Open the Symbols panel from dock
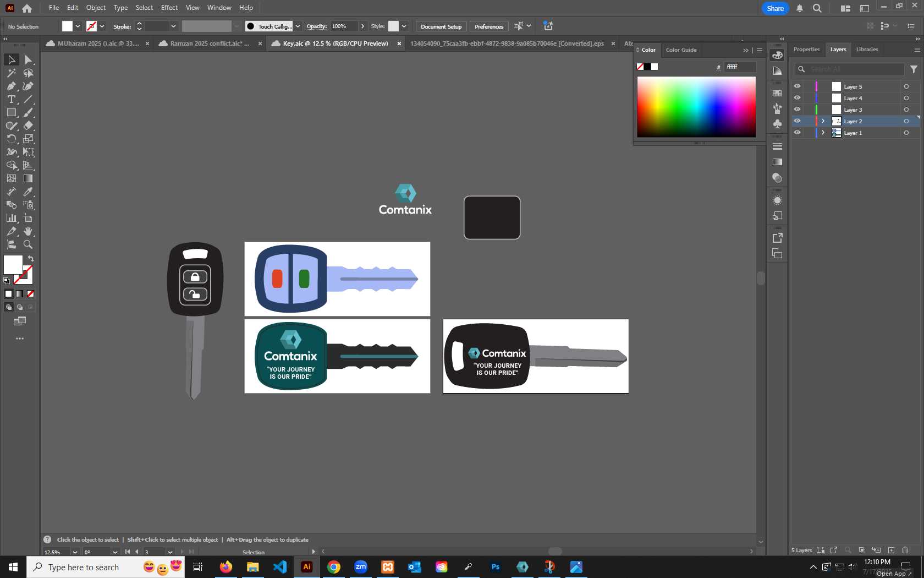The image size is (924, 578). (777, 124)
